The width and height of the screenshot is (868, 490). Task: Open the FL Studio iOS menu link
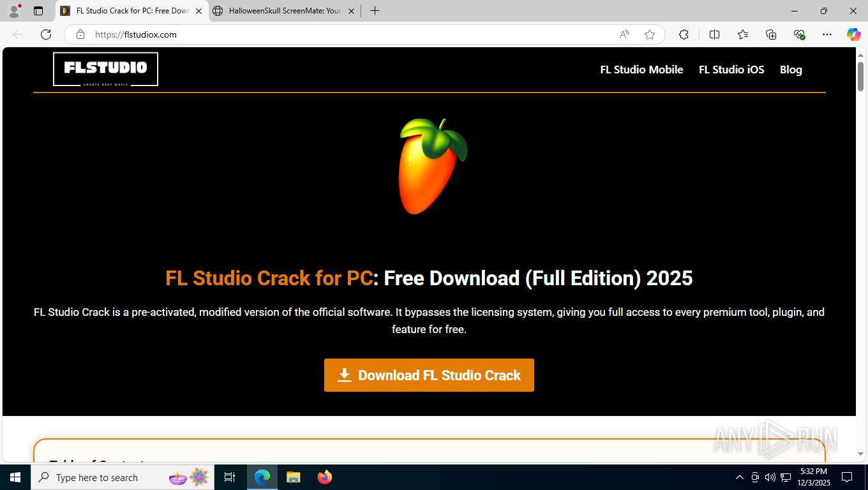pos(731,70)
